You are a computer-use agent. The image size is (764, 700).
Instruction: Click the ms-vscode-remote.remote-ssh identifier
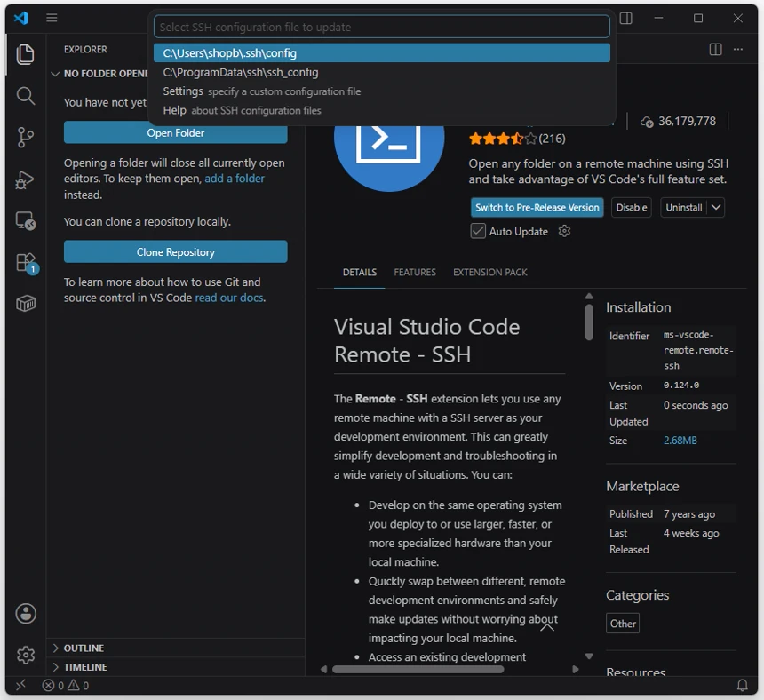[x=698, y=350]
